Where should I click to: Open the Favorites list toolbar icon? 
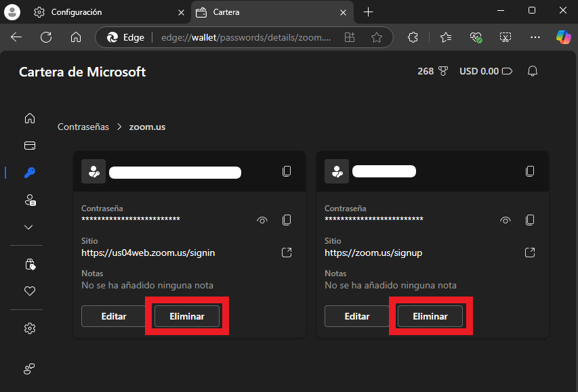point(446,37)
